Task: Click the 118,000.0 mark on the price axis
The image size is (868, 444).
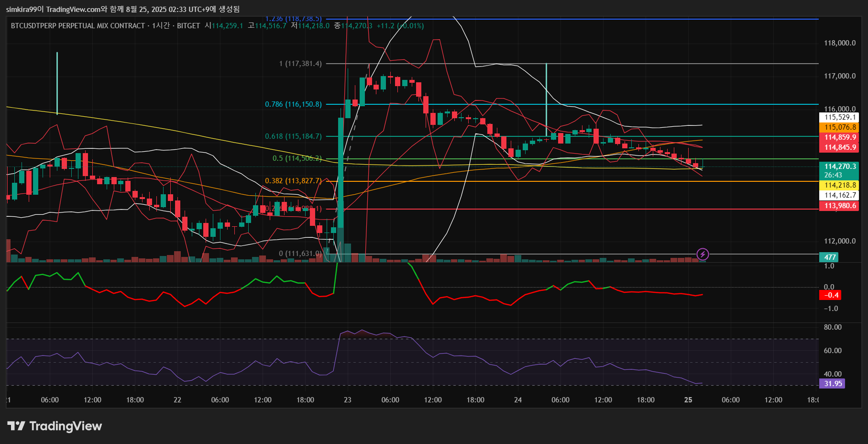Action: click(x=839, y=43)
